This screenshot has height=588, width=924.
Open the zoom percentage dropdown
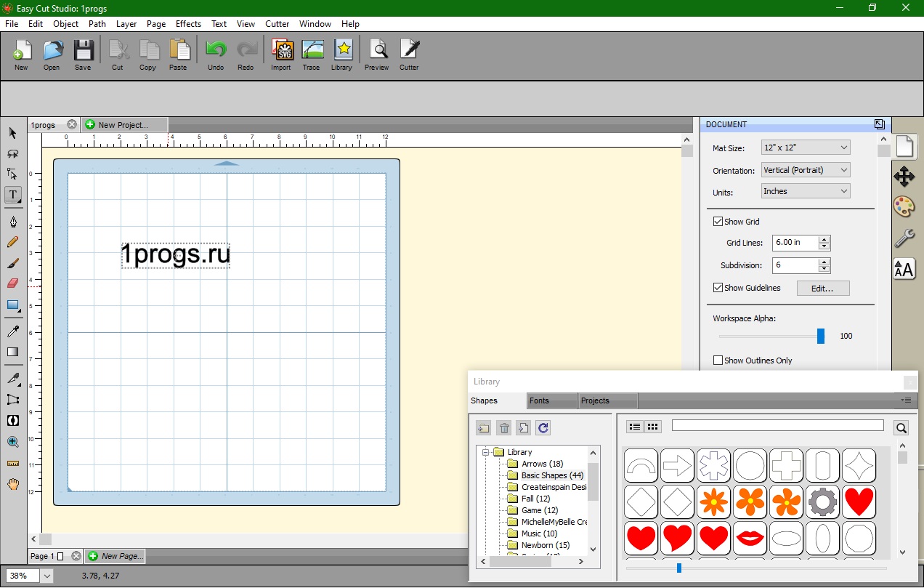[x=46, y=576]
